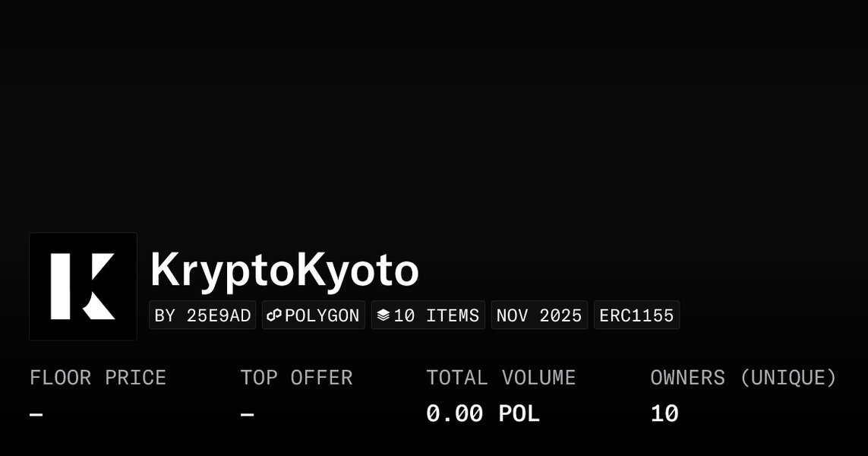Select the POLYGON chain label text
Image resolution: width=868 pixels, height=456 pixels.
(x=322, y=315)
